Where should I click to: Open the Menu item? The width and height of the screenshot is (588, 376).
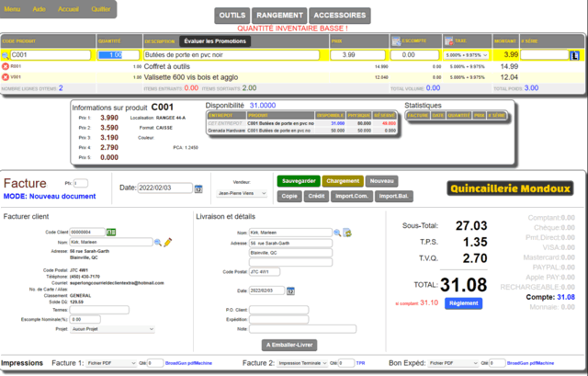(12, 9)
